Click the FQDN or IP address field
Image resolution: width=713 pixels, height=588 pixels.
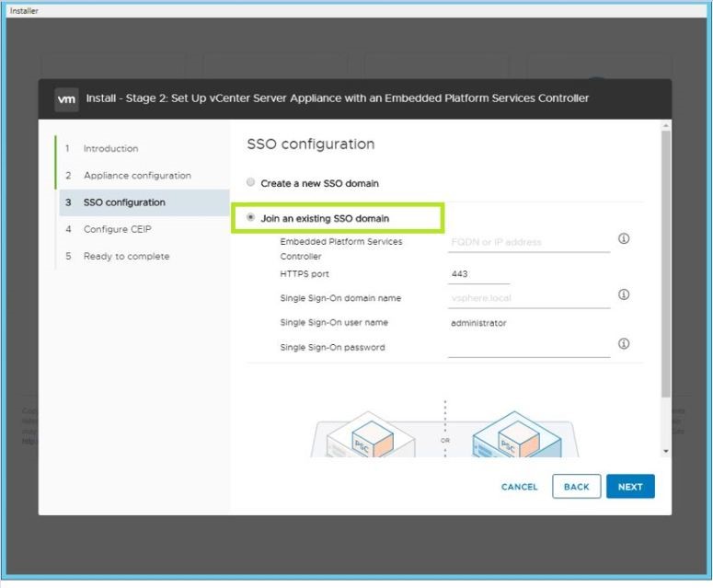coord(527,243)
